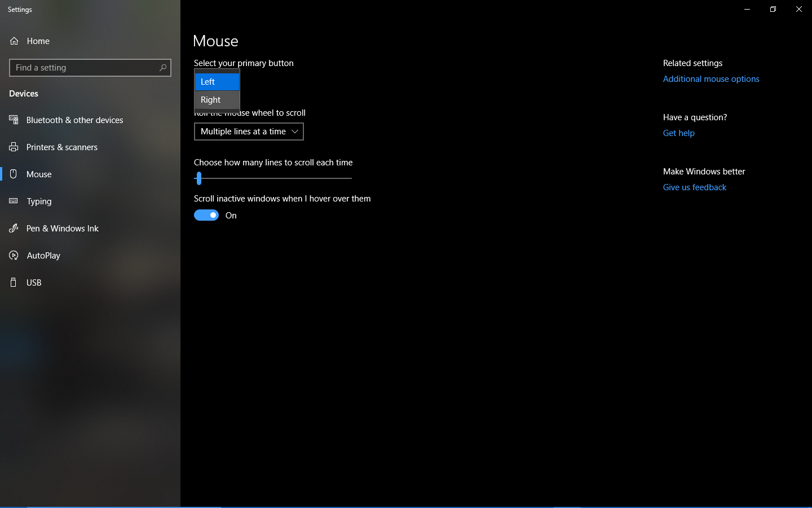Click the On label beside toggle
This screenshot has width=812, height=508.
231,216
